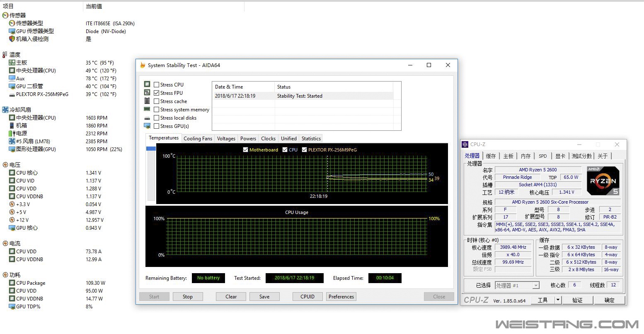
Task: Click the percent icon beside Stress FPU
Action: coord(147,93)
